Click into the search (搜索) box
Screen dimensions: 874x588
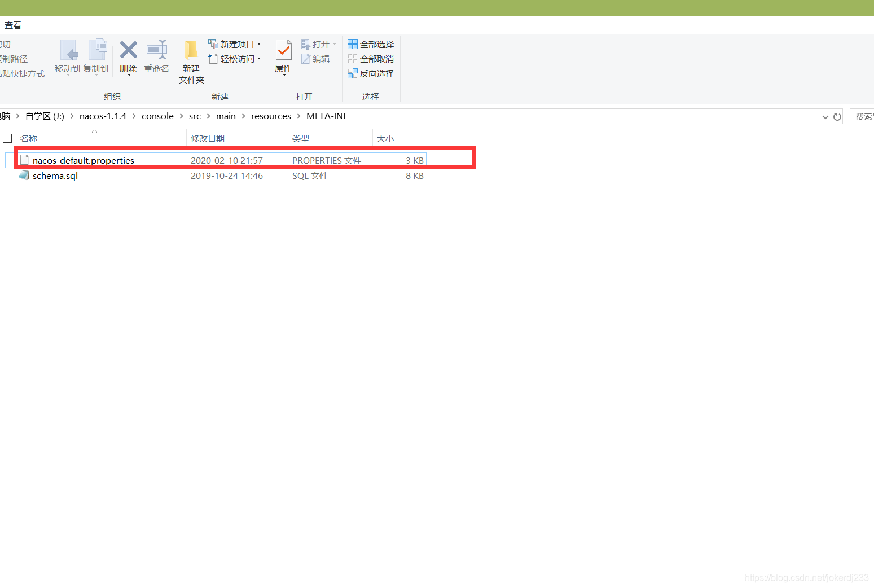[x=862, y=116]
